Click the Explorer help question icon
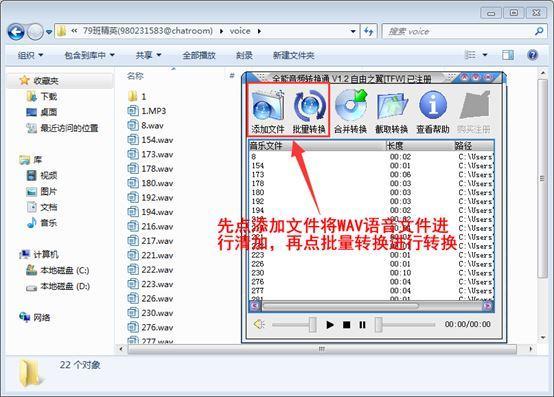Viewport: 554px width, 397px height. (x=532, y=55)
